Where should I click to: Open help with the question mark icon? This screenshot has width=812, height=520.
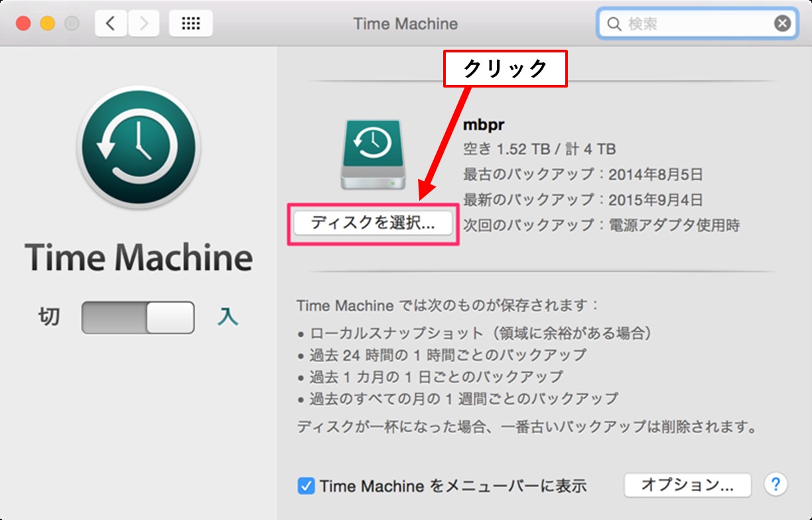776,484
